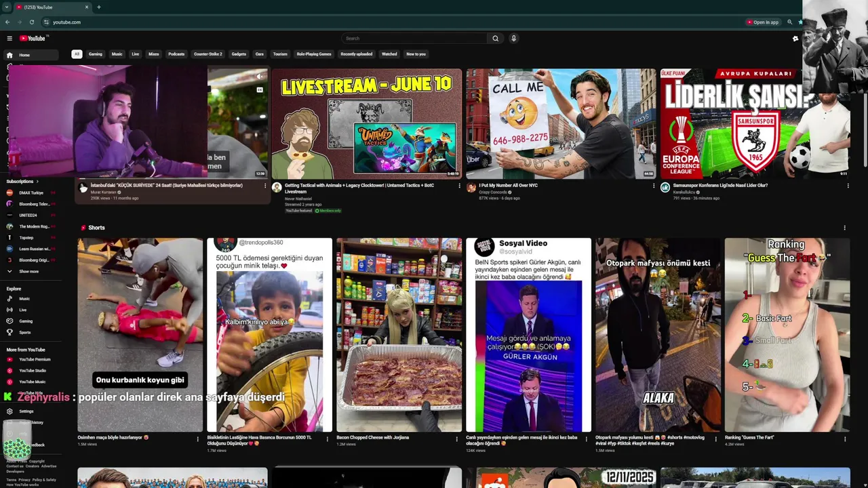Open UNITED24 subscription channel

point(32,216)
